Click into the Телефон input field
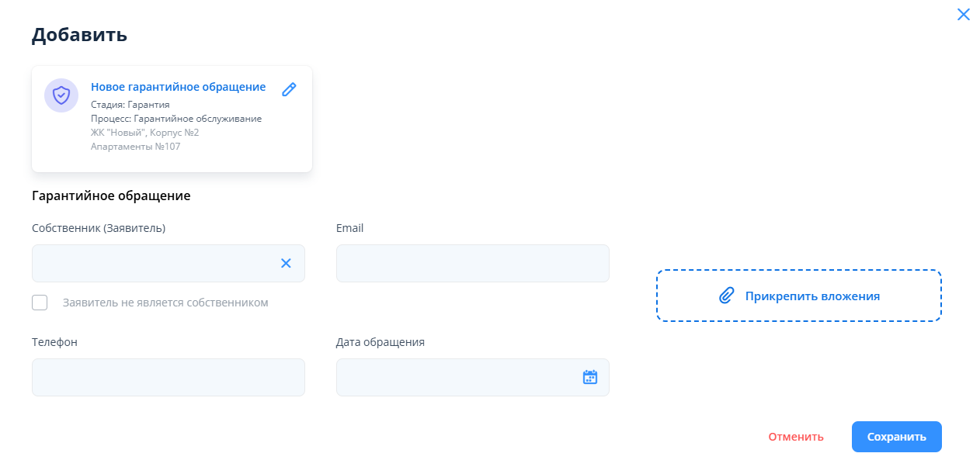The height and width of the screenshot is (467, 980). (168, 377)
